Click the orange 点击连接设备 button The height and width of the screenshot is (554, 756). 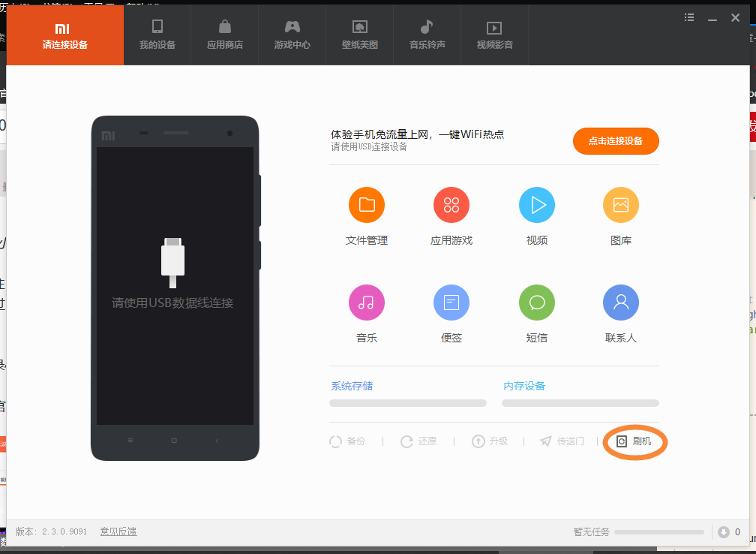pyautogui.click(x=616, y=140)
